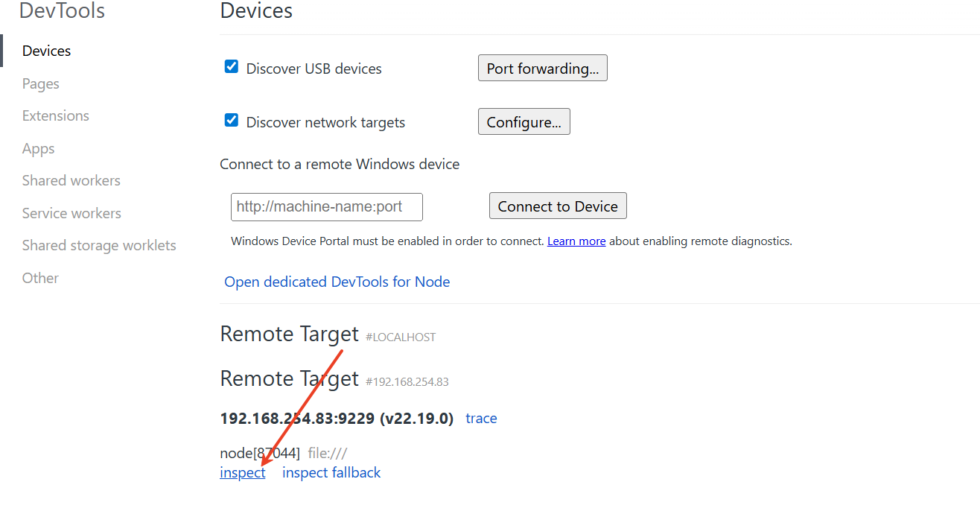Select the node[87044] target name
The image size is (980, 514).
[x=260, y=453]
